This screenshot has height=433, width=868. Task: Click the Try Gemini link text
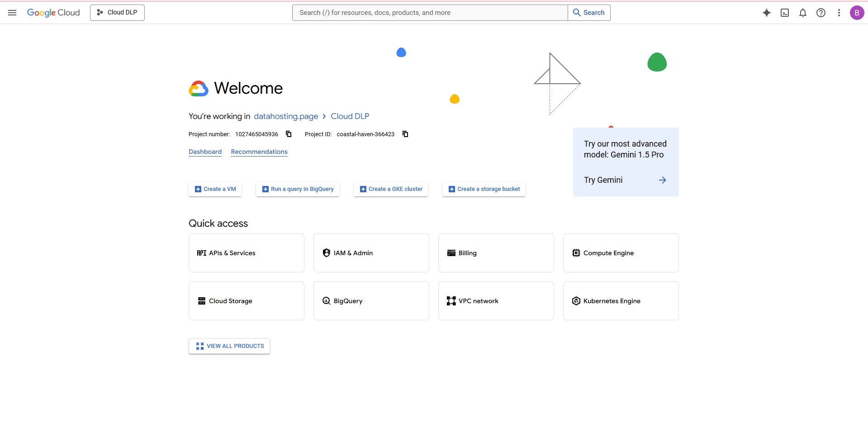pos(603,180)
